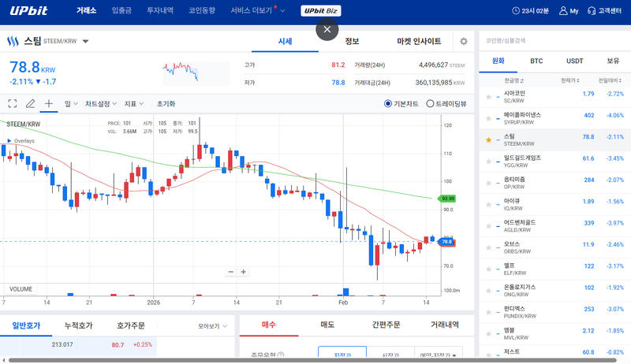Close the overlay with the X button
This screenshot has width=631, height=364.
pos(327,29)
